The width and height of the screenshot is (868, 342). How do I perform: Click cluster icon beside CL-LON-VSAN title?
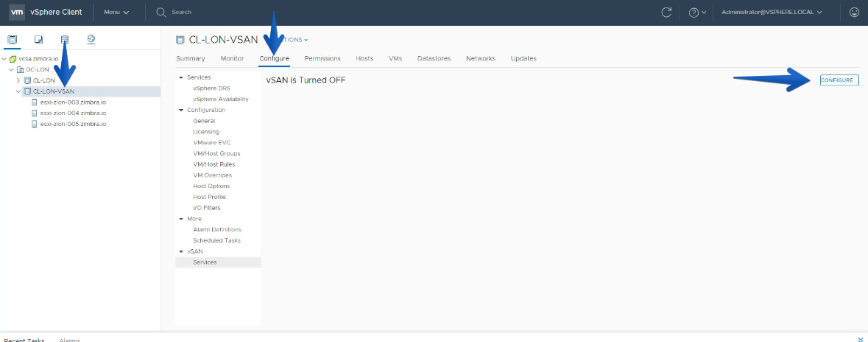click(x=180, y=40)
